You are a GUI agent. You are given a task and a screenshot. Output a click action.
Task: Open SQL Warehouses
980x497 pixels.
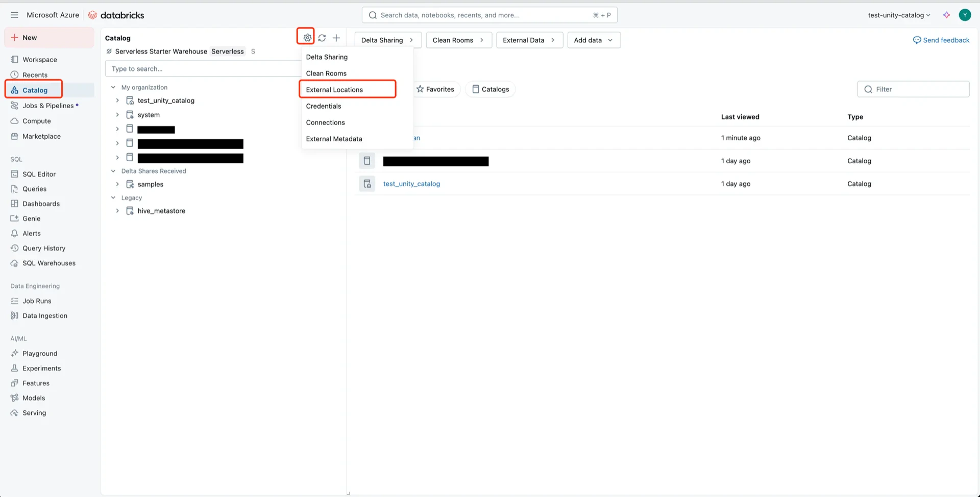49,263
